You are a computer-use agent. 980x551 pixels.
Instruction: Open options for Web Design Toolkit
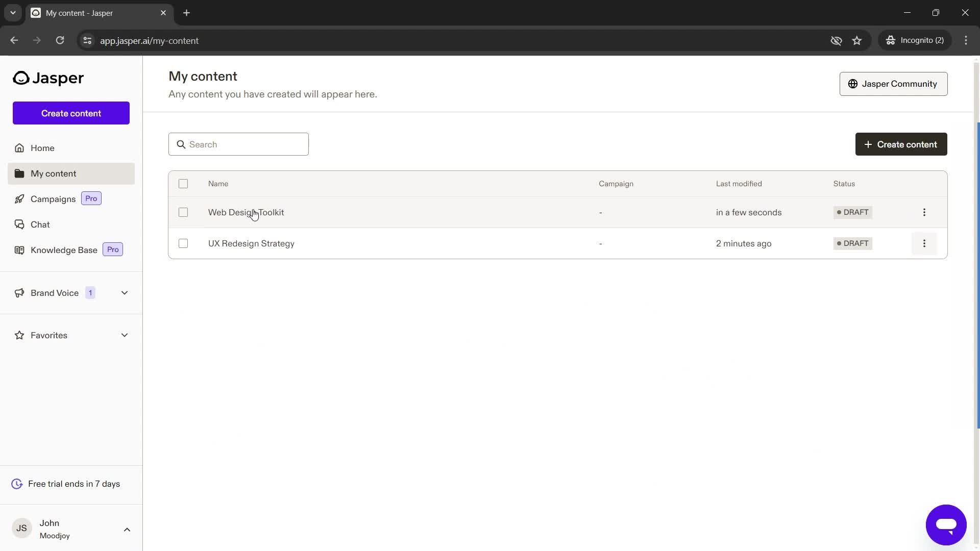(x=924, y=212)
